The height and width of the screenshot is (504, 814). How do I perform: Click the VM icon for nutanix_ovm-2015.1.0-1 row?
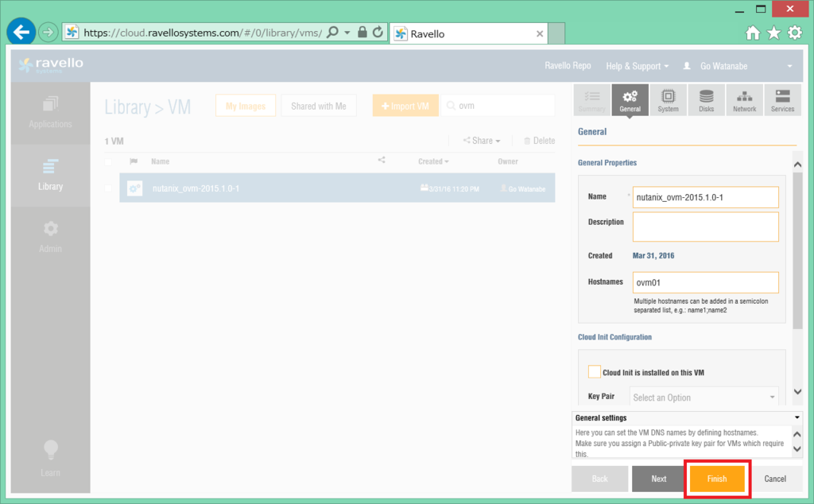click(x=134, y=188)
